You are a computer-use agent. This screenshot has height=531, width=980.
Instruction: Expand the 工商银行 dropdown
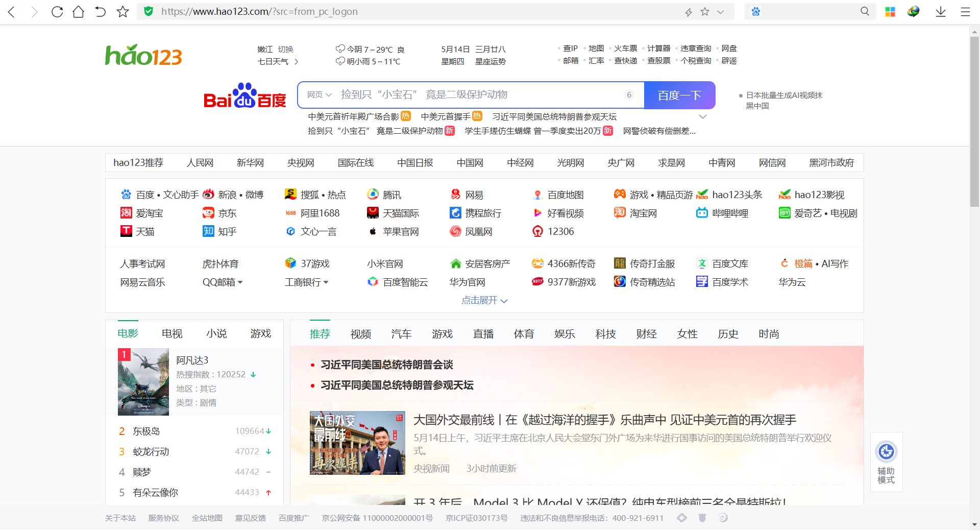coord(326,282)
